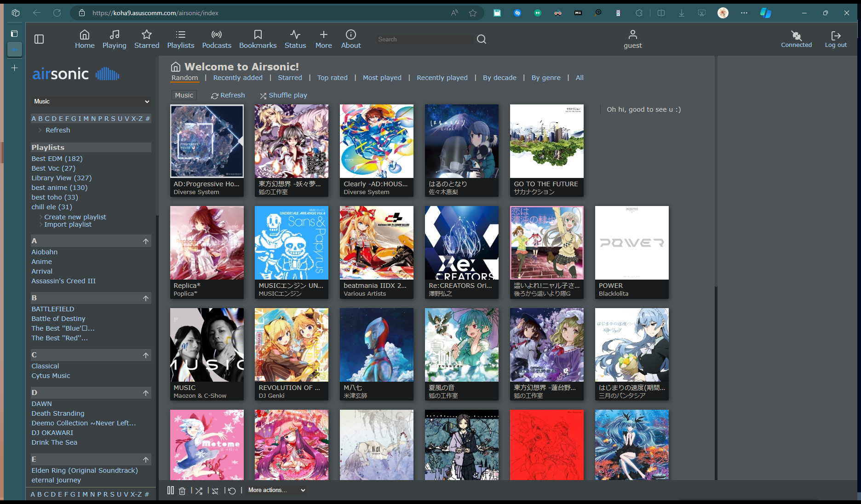Refresh the sidebar artist index

[x=57, y=130]
